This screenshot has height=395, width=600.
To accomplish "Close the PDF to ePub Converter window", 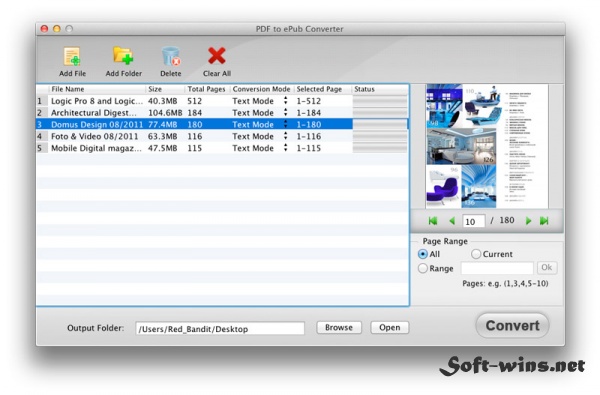I will point(44,29).
